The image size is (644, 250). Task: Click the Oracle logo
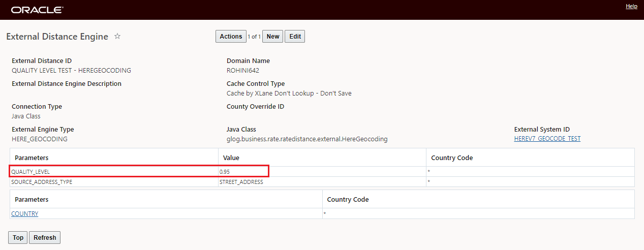point(37,10)
